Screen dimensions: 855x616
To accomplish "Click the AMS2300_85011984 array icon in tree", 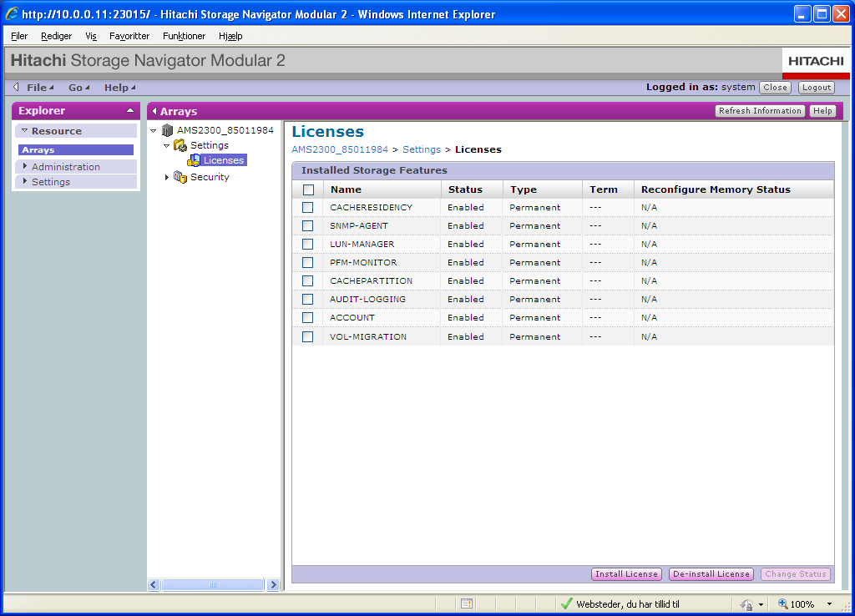I will [168, 130].
